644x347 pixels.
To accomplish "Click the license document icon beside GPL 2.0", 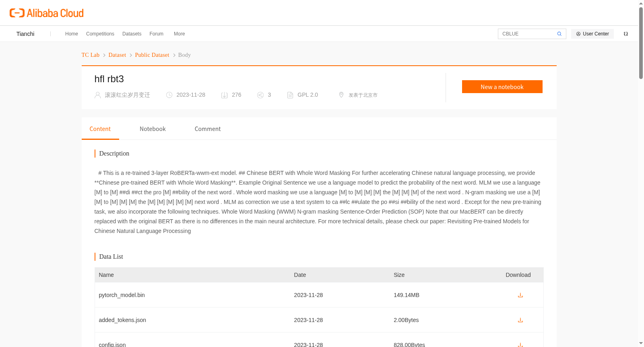I will tap(290, 95).
